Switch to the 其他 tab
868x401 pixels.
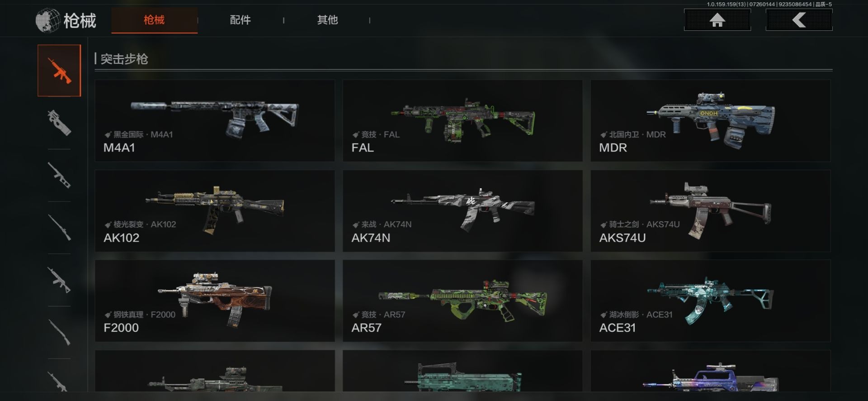click(x=327, y=20)
